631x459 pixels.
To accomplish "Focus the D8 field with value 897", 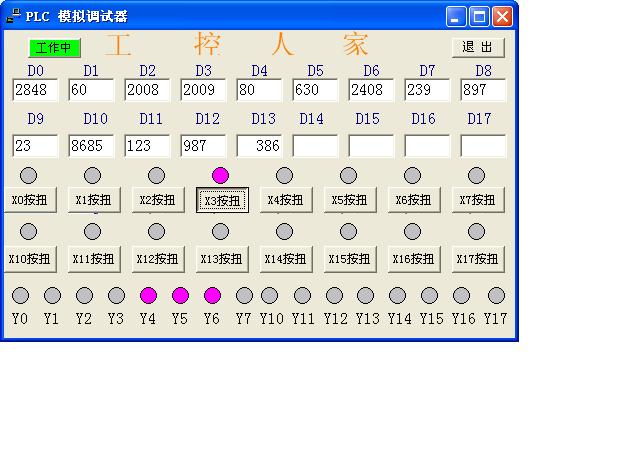I will (x=483, y=90).
